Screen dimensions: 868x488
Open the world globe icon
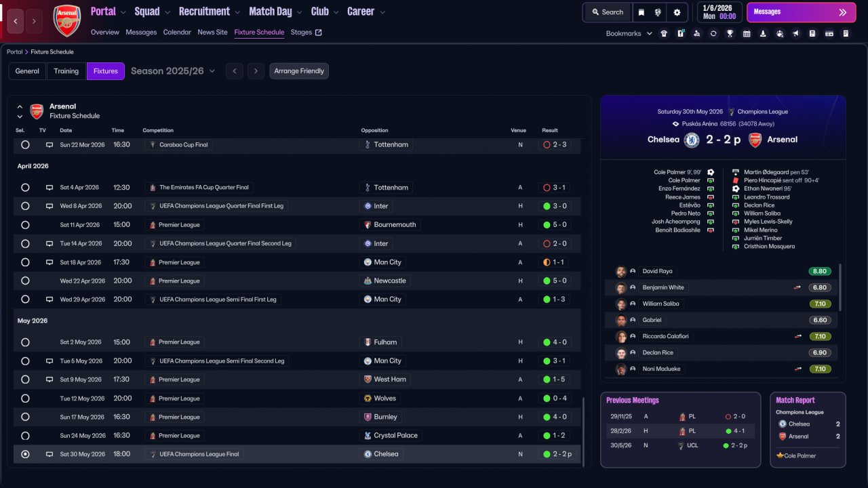click(x=658, y=12)
